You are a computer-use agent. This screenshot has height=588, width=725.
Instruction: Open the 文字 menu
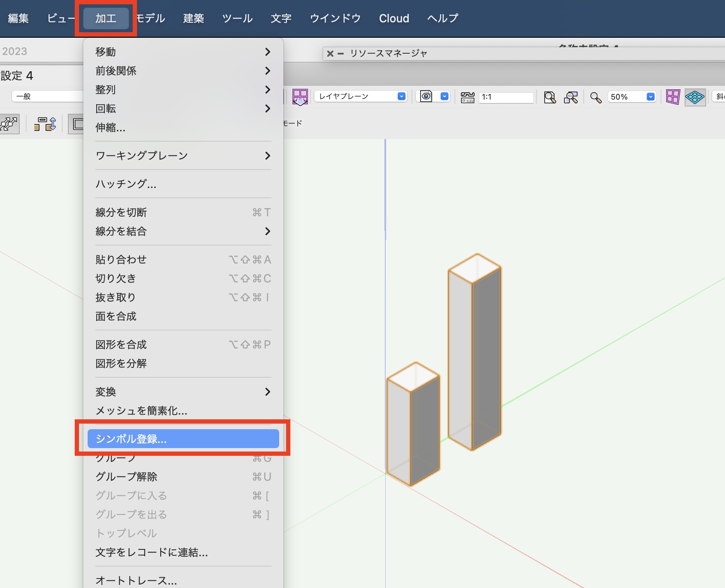click(x=281, y=18)
